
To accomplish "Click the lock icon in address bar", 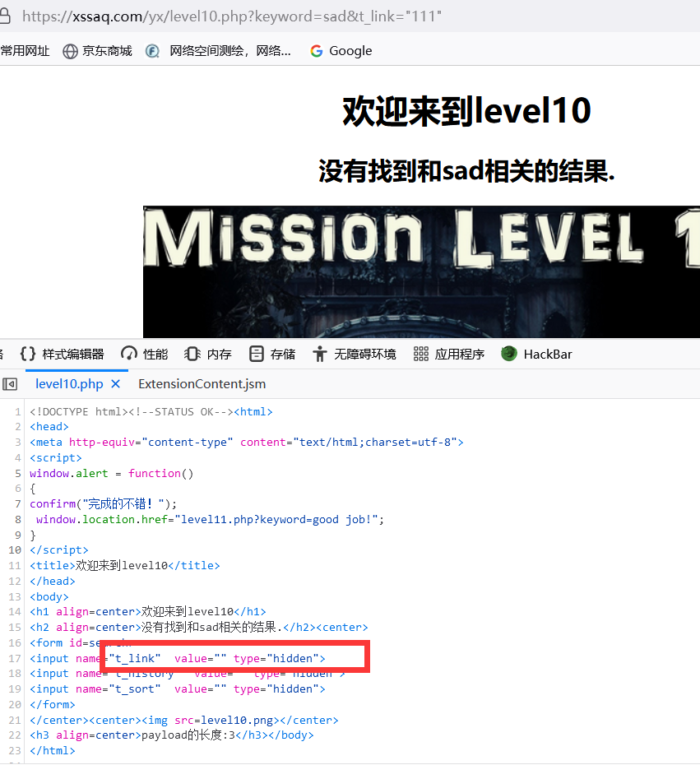I will click(5, 16).
